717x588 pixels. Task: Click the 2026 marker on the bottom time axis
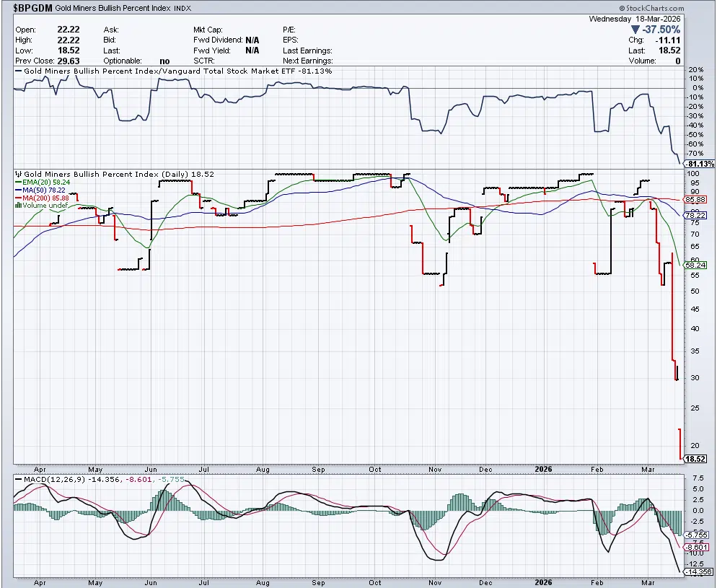[543, 582]
